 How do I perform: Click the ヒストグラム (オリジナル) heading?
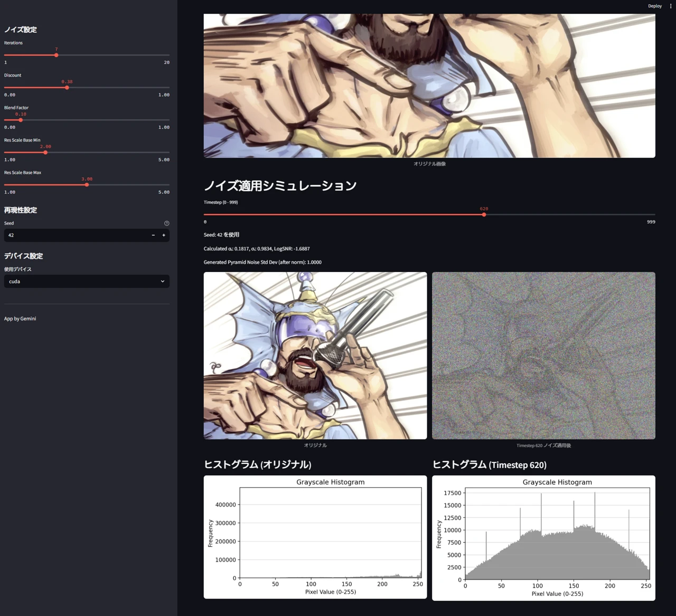(x=258, y=465)
